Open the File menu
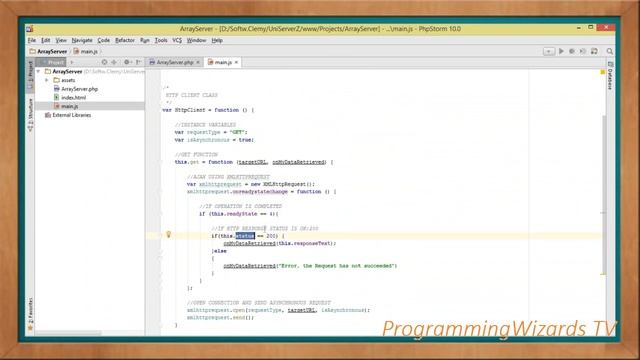Screen dimensions: 640x360 [32, 40]
